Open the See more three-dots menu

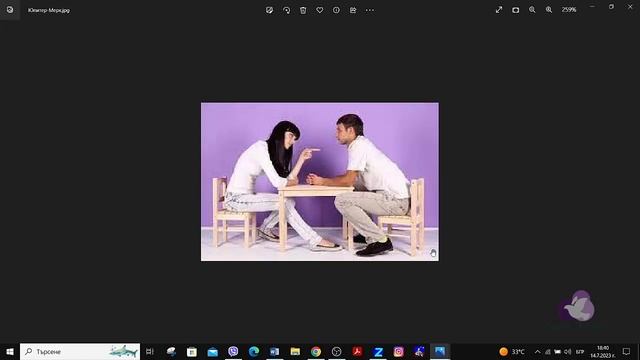370,10
